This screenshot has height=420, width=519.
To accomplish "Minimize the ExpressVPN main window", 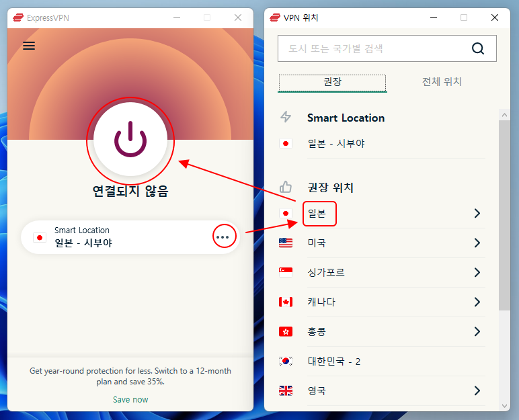I will coord(177,17).
